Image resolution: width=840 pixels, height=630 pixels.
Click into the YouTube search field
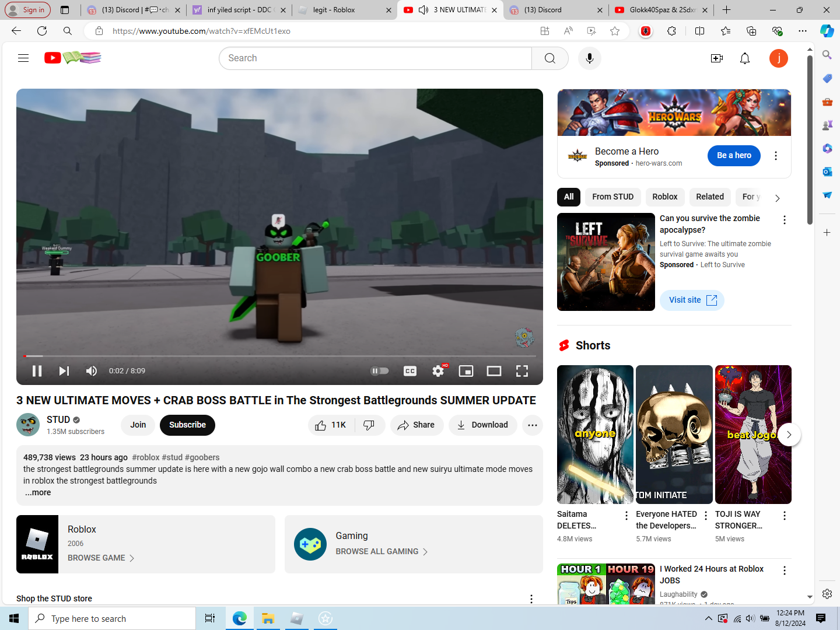(375, 58)
